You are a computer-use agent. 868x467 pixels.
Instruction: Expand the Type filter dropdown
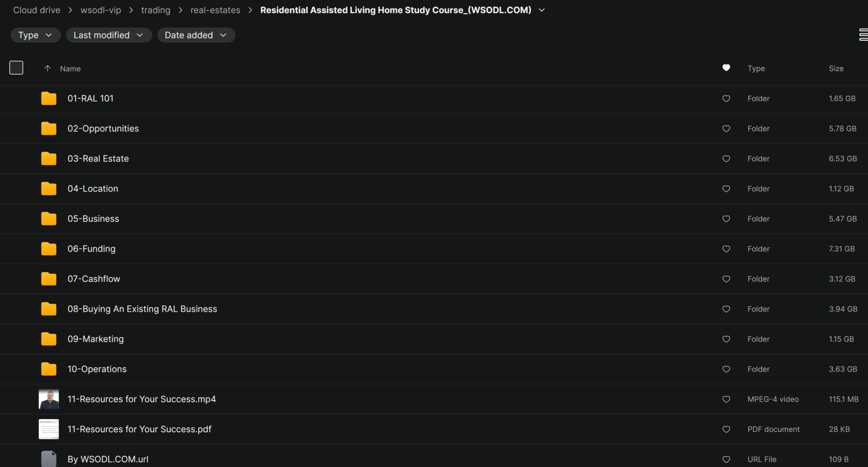coord(35,35)
